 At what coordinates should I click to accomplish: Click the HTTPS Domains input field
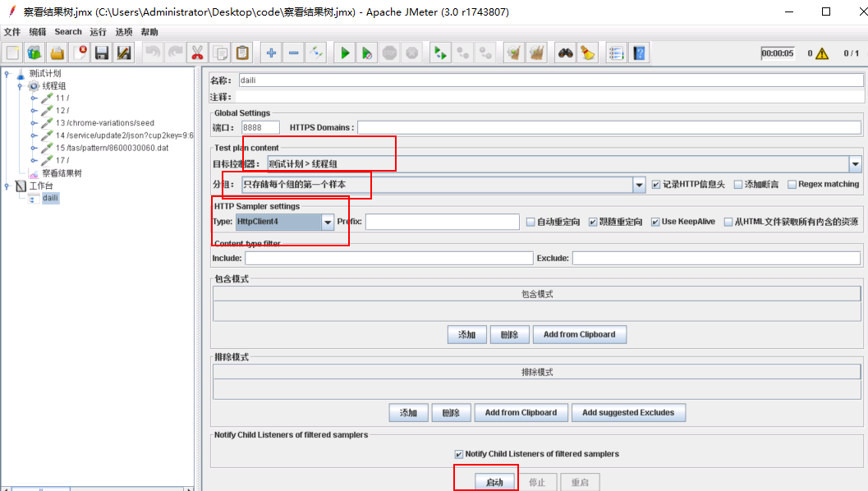click(609, 128)
